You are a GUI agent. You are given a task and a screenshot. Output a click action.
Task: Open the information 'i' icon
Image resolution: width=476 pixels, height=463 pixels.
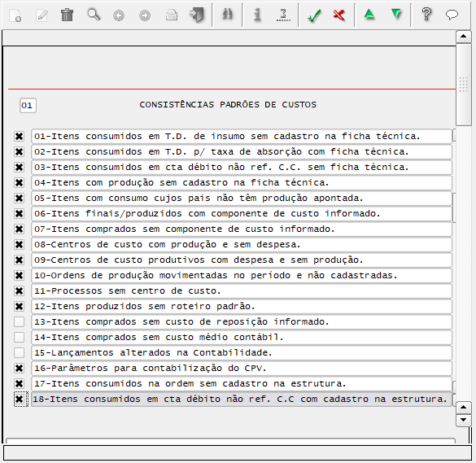(x=257, y=15)
